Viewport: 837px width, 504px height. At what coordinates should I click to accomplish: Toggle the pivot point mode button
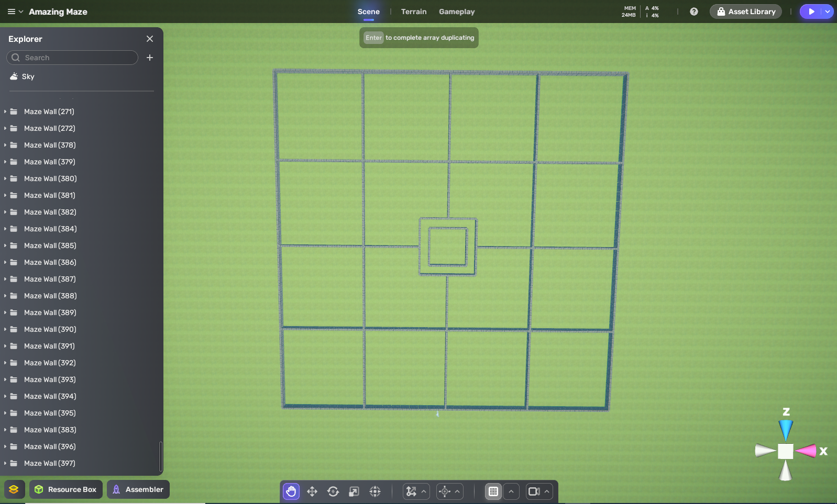pyautogui.click(x=445, y=491)
